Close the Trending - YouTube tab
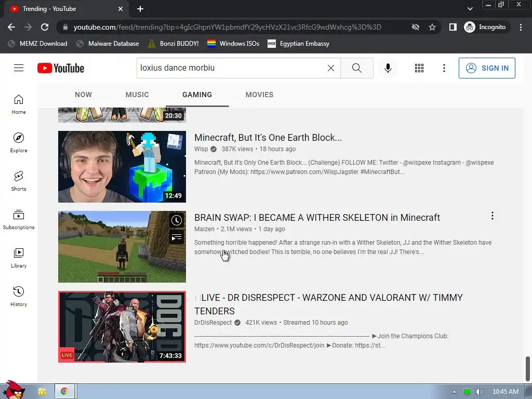 121,9
